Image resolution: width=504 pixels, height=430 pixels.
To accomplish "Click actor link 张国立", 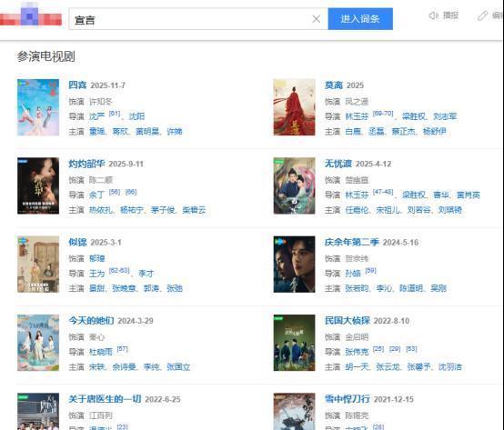I will point(178,366).
